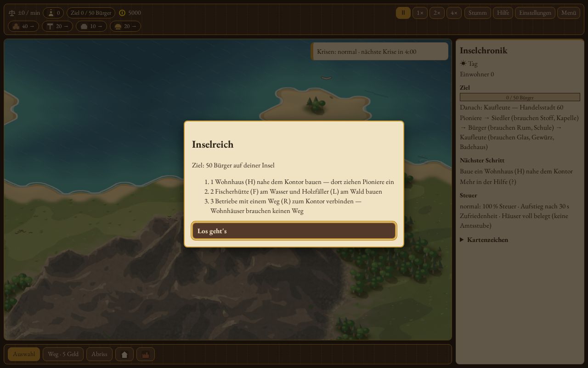This screenshot has width=588, height=368.
Task: Click the crisis notice 'nächste Krise in 4:00'
Action: pos(379,52)
